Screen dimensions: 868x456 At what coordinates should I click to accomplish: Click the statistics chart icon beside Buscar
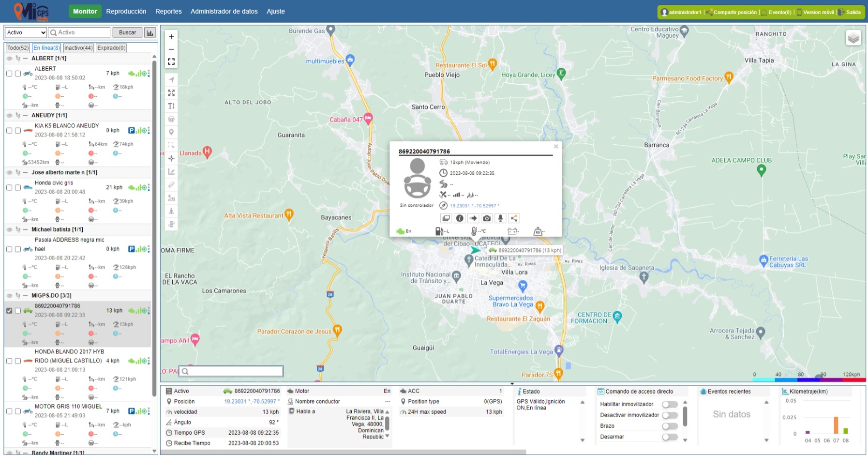point(150,33)
